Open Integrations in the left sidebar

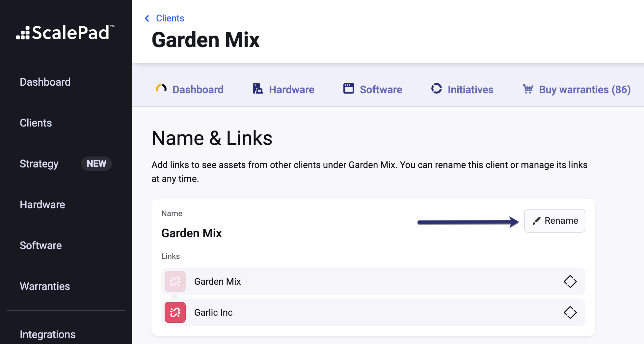click(48, 334)
